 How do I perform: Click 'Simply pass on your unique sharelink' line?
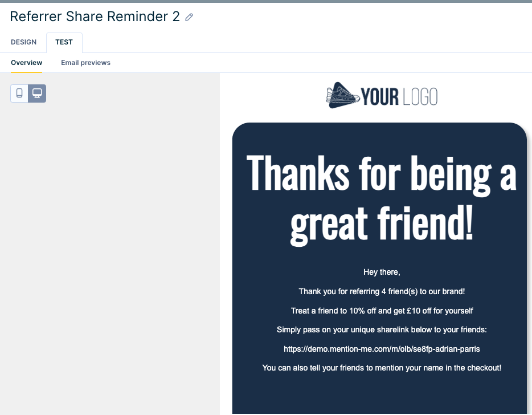tap(382, 329)
